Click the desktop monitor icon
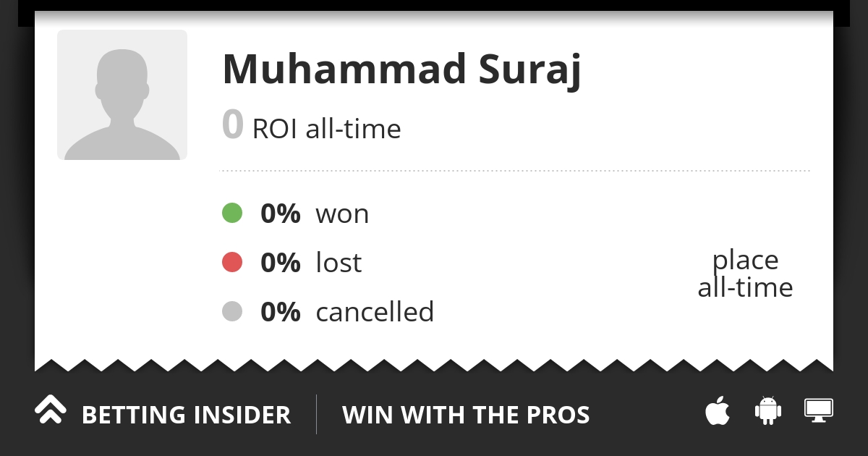868x456 pixels. (819, 410)
